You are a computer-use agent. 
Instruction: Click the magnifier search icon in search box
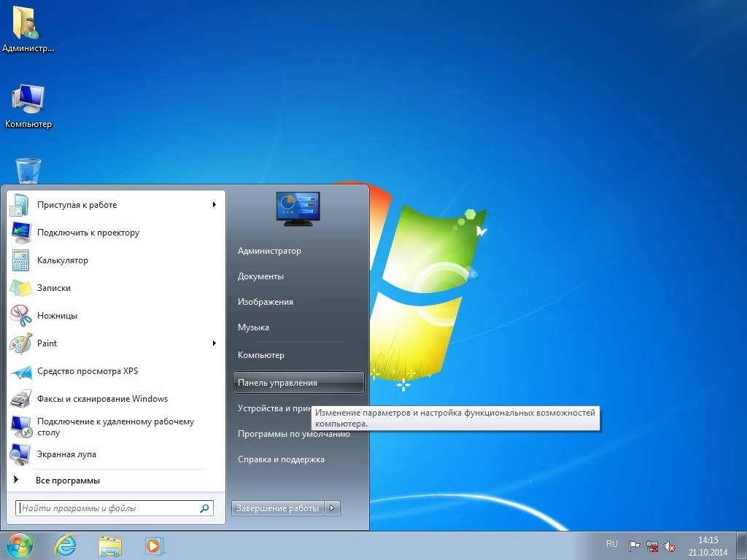tap(204, 508)
